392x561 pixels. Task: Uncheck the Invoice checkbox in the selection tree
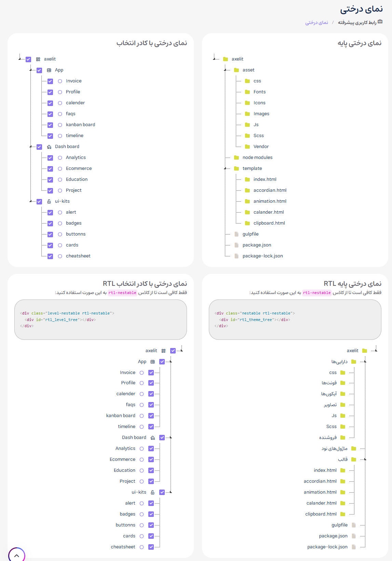point(50,81)
